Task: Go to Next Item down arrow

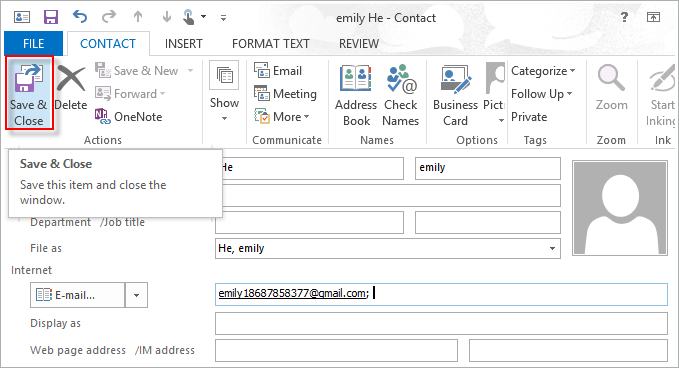Action: 167,17
